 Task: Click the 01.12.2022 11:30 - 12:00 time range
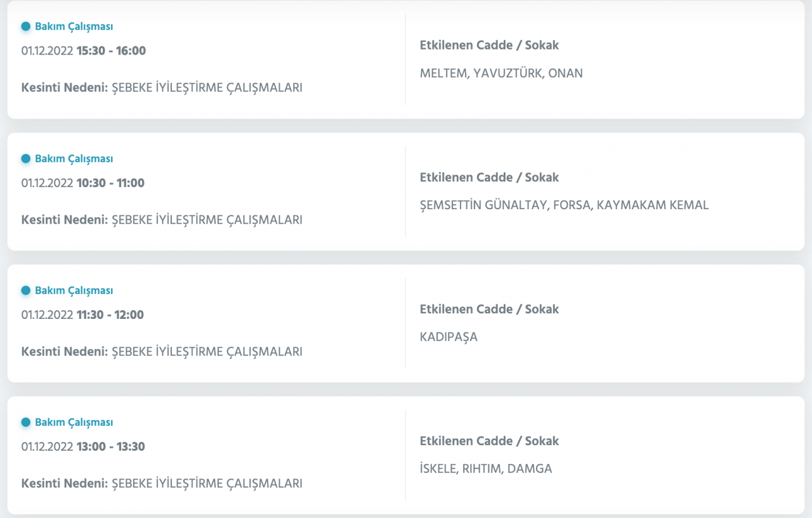click(82, 314)
